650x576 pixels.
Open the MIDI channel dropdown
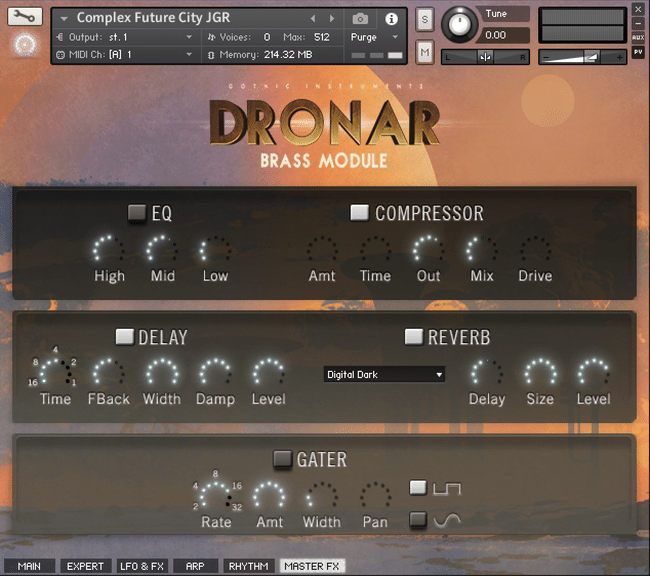[x=124, y=54]
